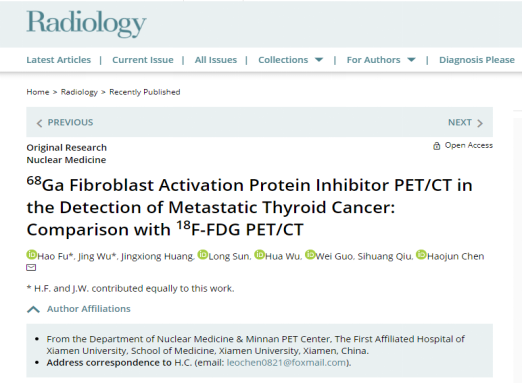The width and height of the screenshot is (523, 383).
Task: Open the For Authors dropdown
Action: point(381,60)
